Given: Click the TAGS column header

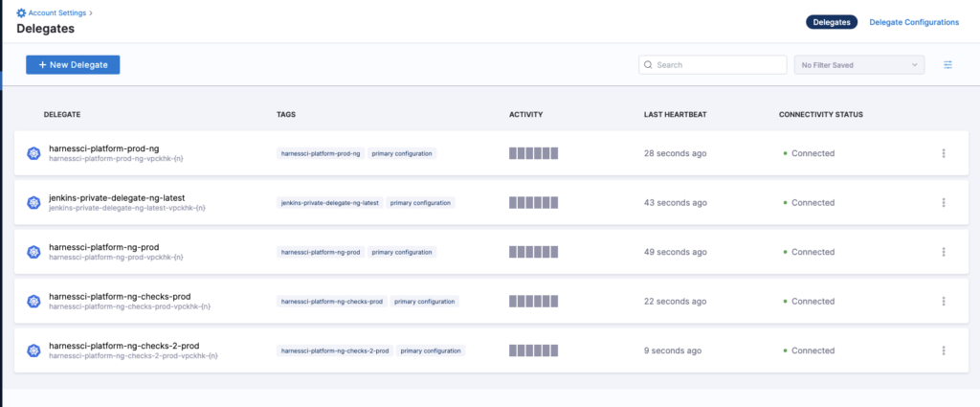Looking at the screenshot, I should [x=286, y=114].
